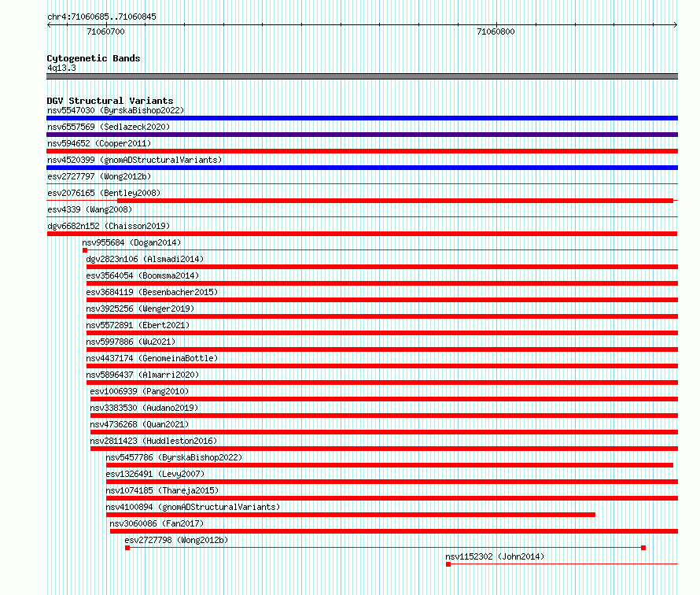Click nsv5997886 (Wu2021) label

pos(131,342)
